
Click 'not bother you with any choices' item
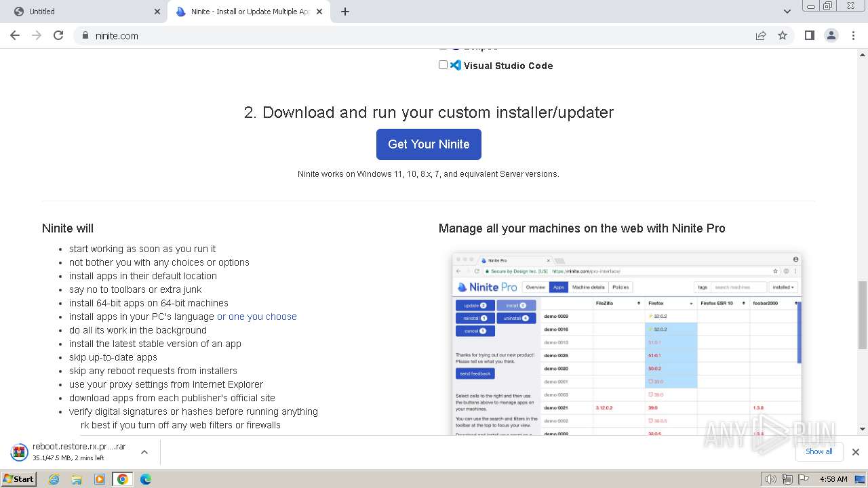point(159,262)
